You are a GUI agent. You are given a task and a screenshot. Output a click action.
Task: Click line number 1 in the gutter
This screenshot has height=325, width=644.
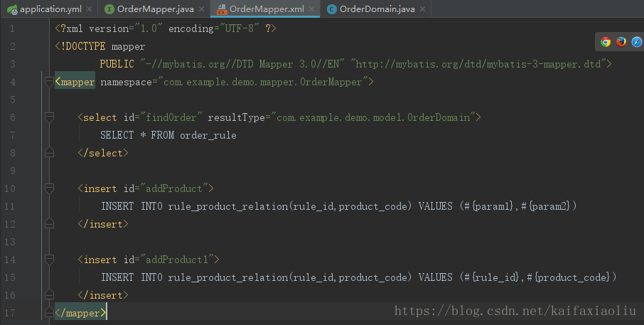tap(12, 28)
